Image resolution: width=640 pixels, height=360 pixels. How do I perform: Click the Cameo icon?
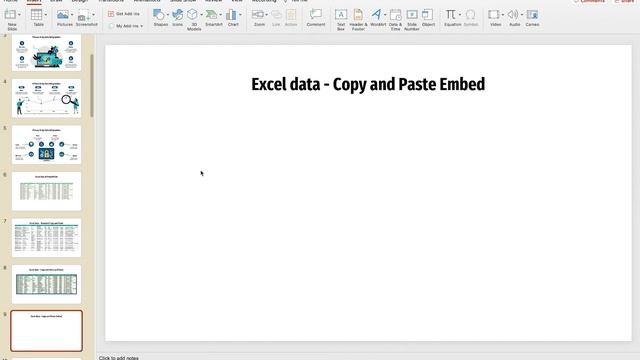(x=532, y=15)
